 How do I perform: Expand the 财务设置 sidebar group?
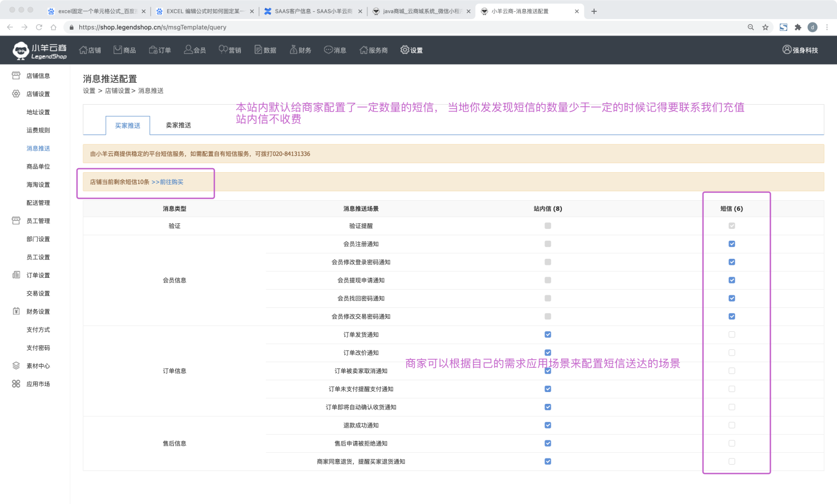point(38,312)
